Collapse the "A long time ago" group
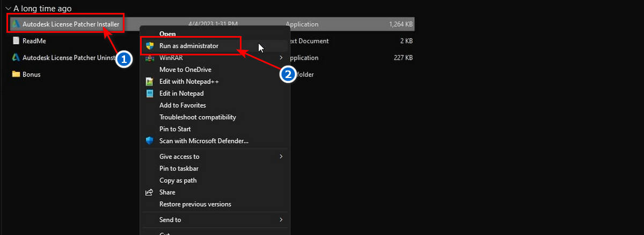Screen dimensions: 644x235 point(8,9)
